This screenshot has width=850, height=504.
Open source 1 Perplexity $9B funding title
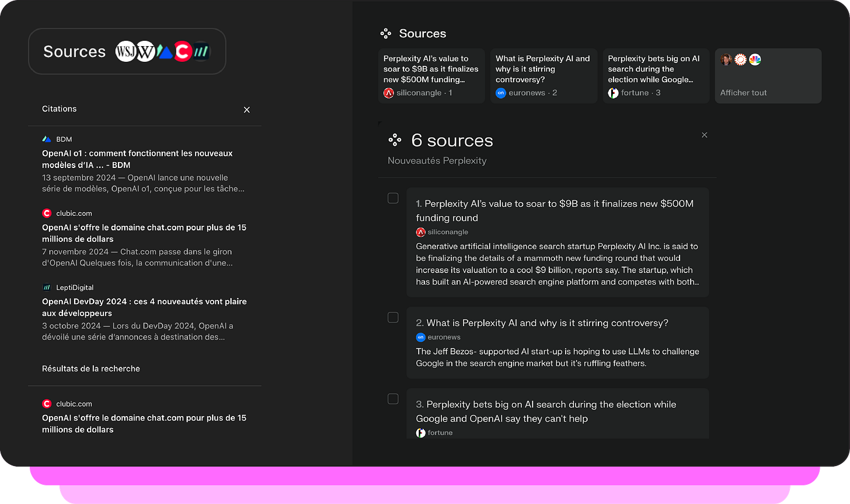555,211
